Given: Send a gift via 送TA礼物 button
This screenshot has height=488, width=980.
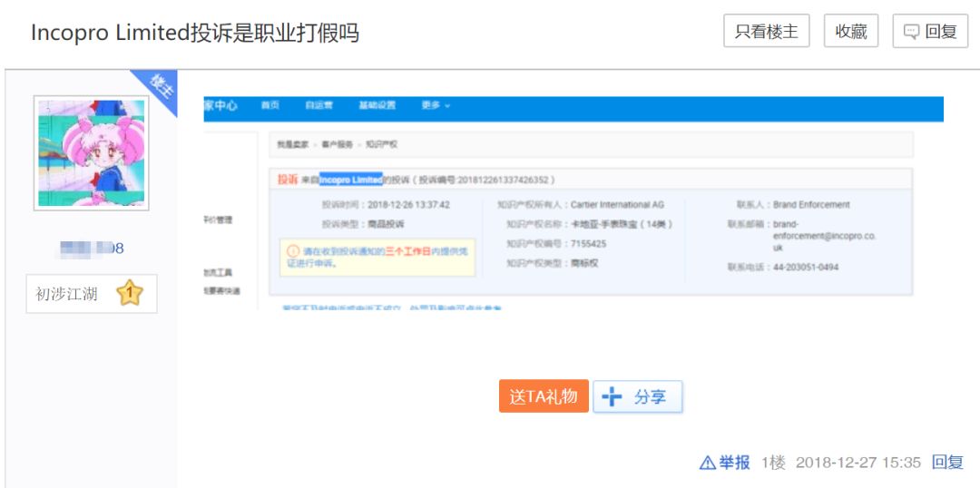Looking at the screenshot, I should click(544, 396).
